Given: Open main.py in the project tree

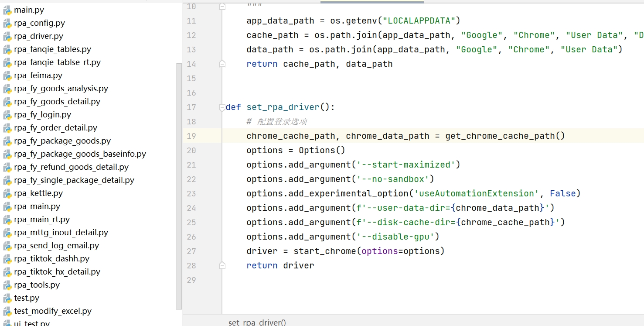Looking at the screenshot, I should pos(29,10).
